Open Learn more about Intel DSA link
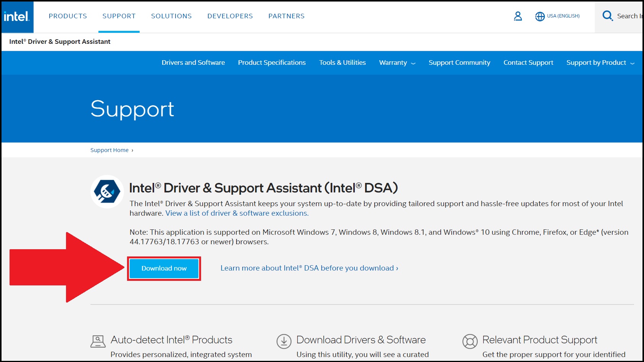Screen dimensions: 644x362 [x=309, y=268]
